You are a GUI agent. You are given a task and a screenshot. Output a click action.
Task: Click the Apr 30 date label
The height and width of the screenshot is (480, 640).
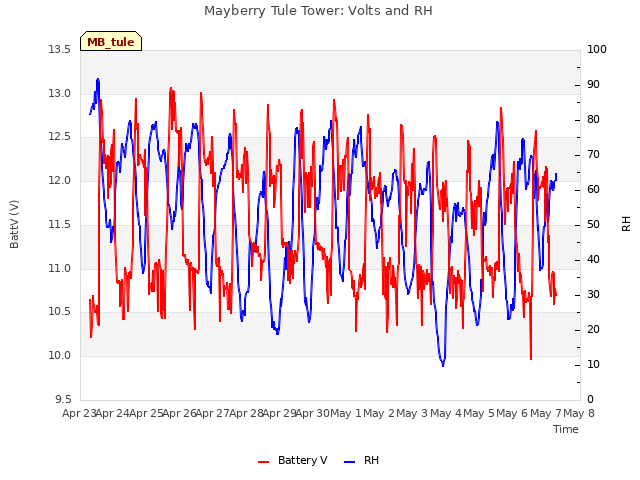(x=313, y=414)
